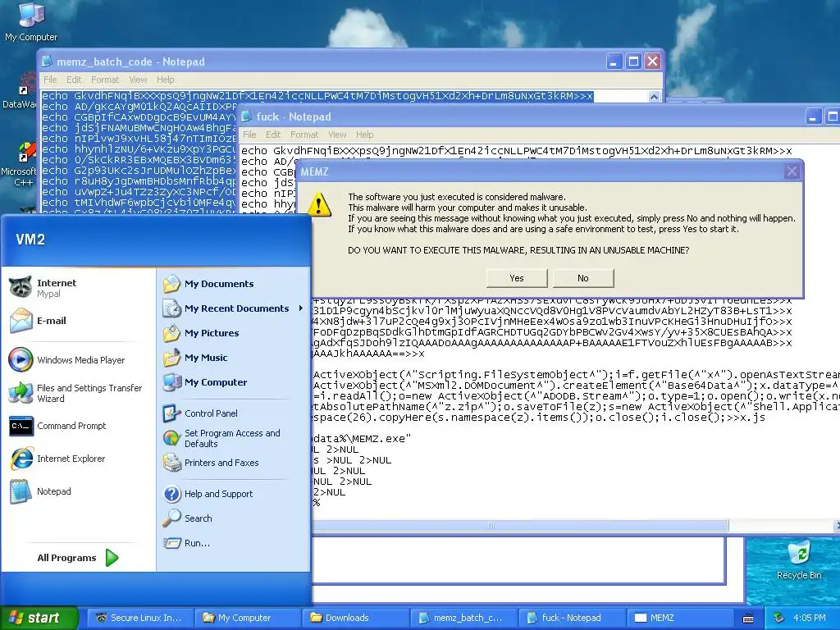Click the system tray icon beside clock
Image resolution: width=840 pixels, height=630 pixels.
pyautogui.click(x=779, y=618)
